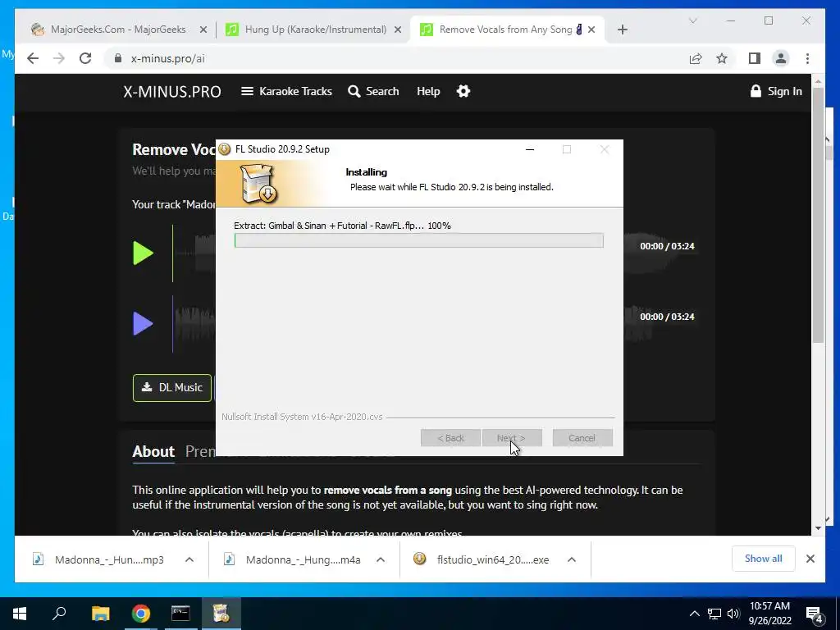
Task: Go to X-MINUS.PRO home logo
Action: [x=172, y=92]
